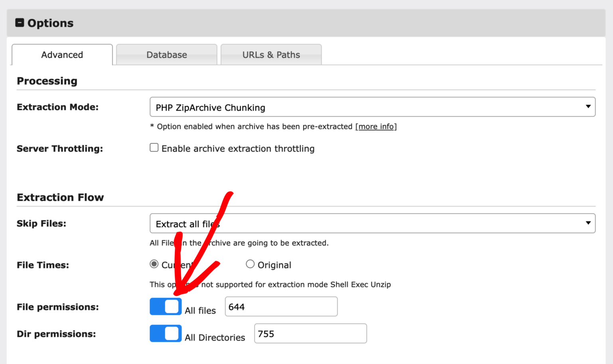Image resolution: width=613 pixels, height=364 pixels.
Task: Select Original file times
Action: click(x=250, y=264)
